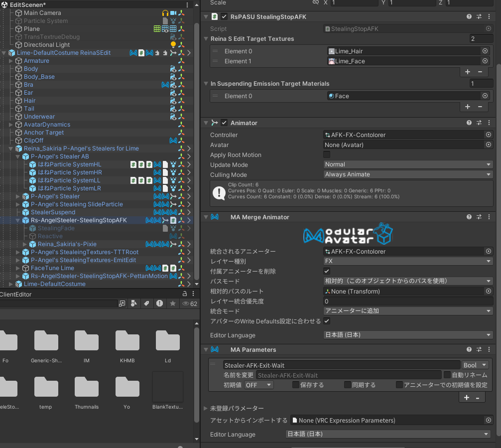The width and height of the screenshot is (501, 448).
Task: Pick object for Animator Controller field
Action: pyautogui.click(x=489, y=135)
